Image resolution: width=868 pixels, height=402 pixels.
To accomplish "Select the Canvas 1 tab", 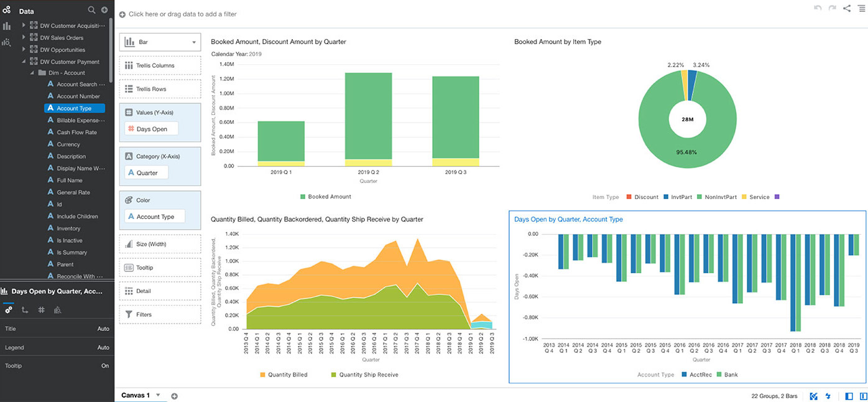I will [x=136, y=395].
